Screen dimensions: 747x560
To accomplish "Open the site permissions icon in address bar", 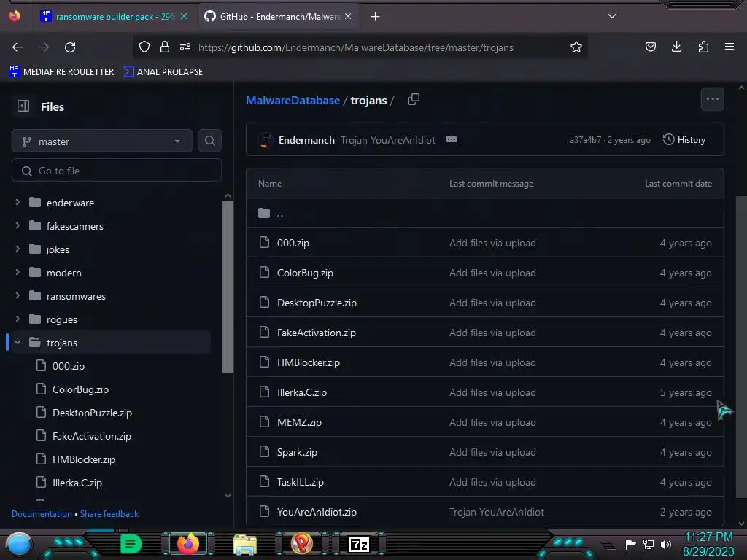I will click(185, 47).
